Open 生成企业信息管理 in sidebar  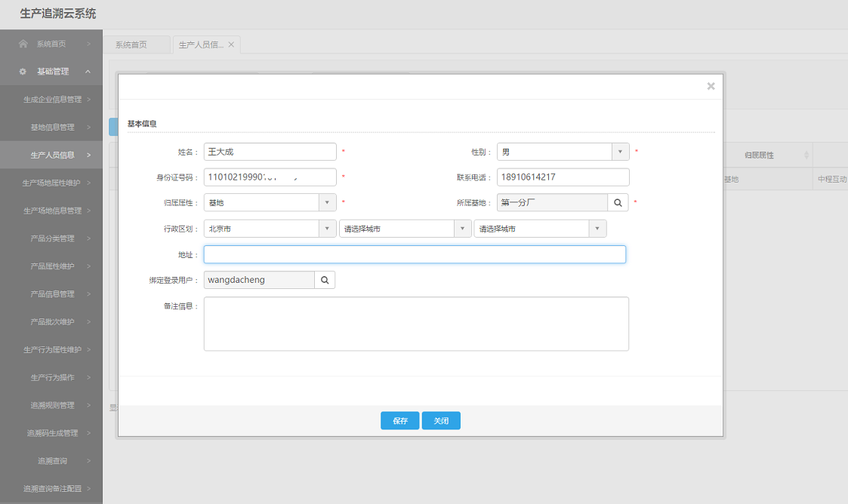51,100
